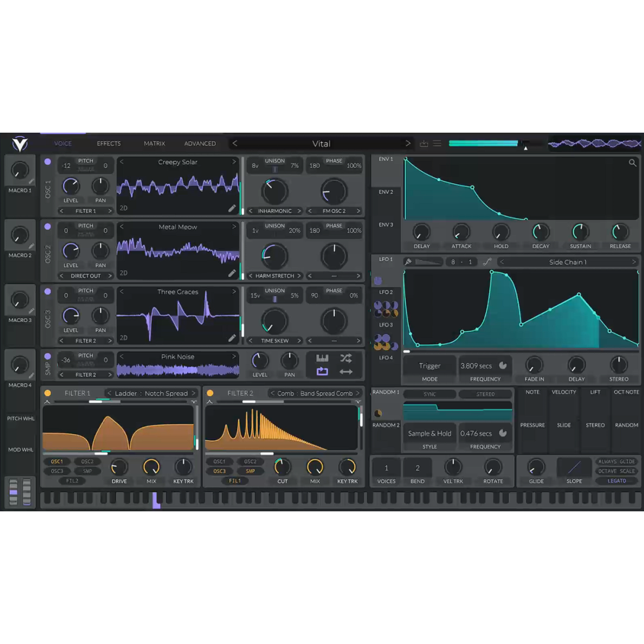Enable the sample random shuffle icon
Screen dimensions: 644x644
point(346,358)
